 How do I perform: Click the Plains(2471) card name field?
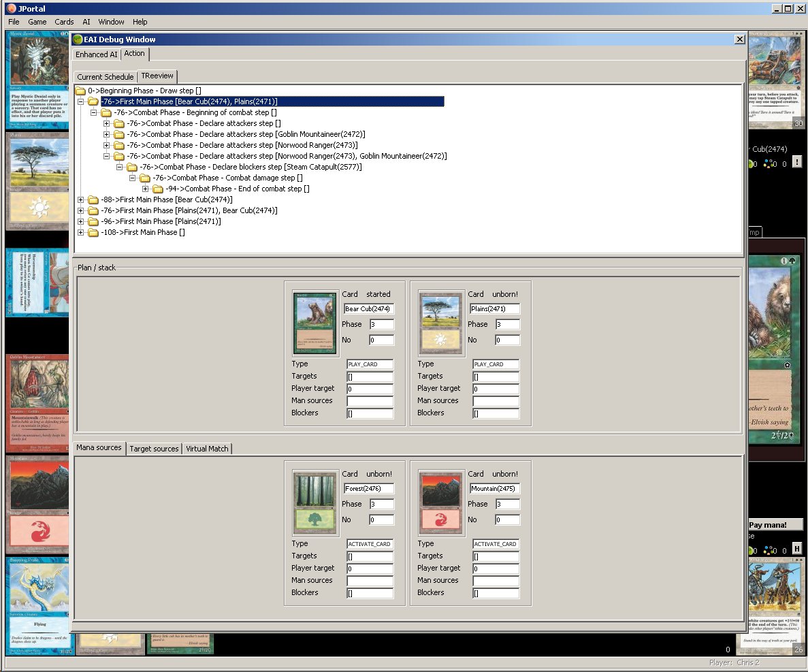[495, 308]
